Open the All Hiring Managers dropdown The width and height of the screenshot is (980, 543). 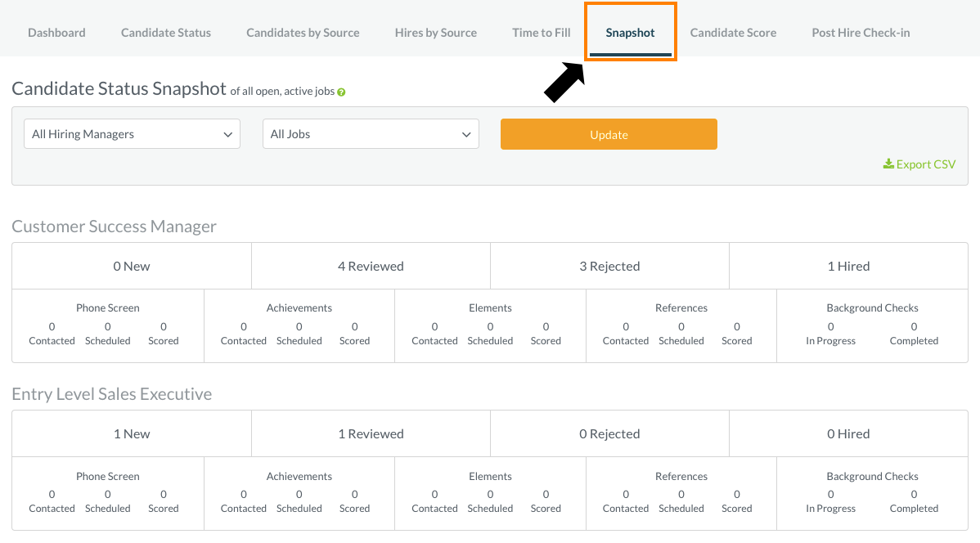132,134
